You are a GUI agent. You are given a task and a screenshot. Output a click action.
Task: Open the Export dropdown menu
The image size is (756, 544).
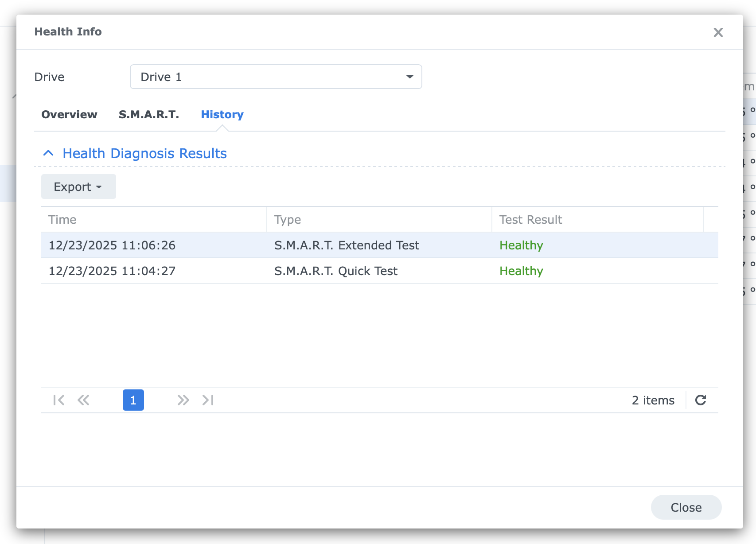pyautogui.click(x=78, y=187)
